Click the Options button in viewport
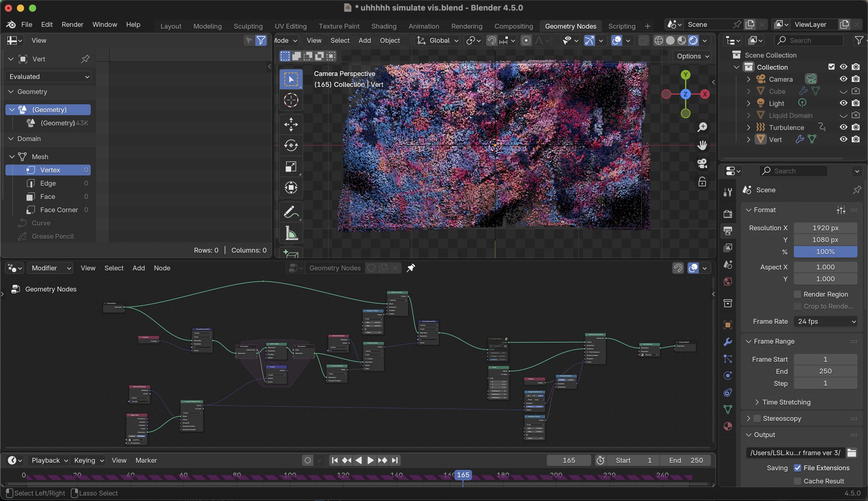The width and height of the screenshot is (868, 501). click(x=691, y=56)
